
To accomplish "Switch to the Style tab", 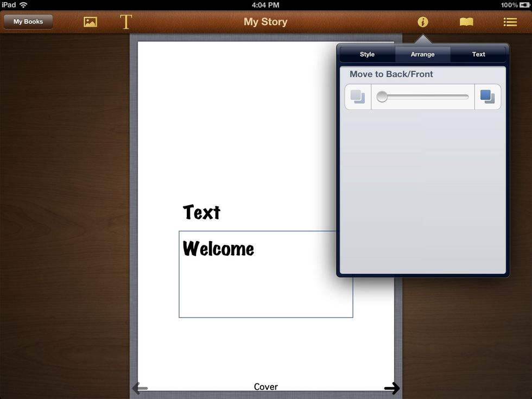I will pyautogui.click(x=366, y=54).
